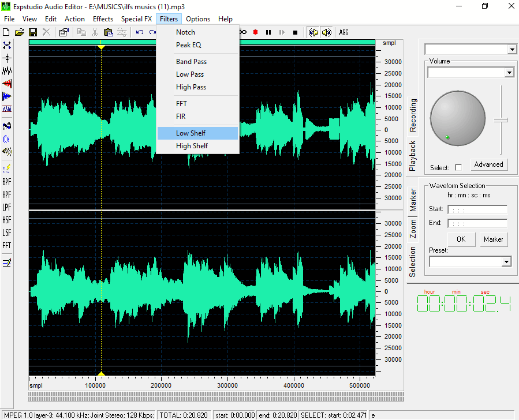Screen dimensions: 519x420
Task: Select High Pass in the Filters menu
Action: tap(197, 87)
